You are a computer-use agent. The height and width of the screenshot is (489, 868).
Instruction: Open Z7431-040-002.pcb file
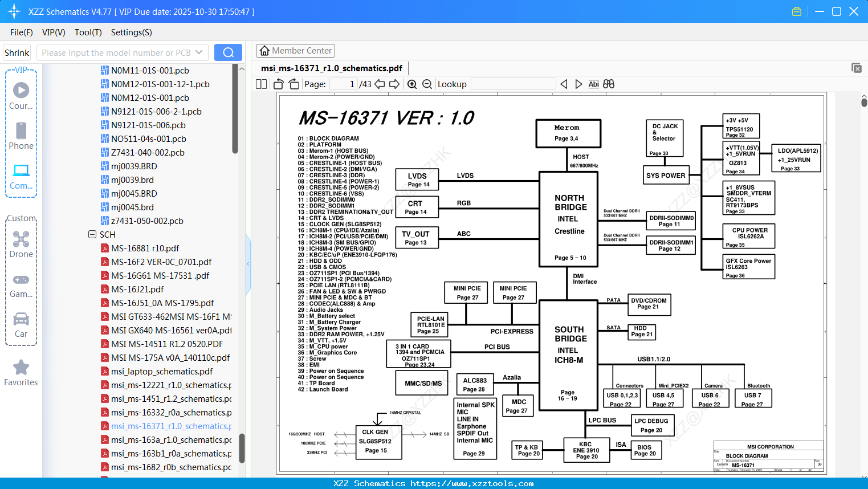click(x=148, y=153)
